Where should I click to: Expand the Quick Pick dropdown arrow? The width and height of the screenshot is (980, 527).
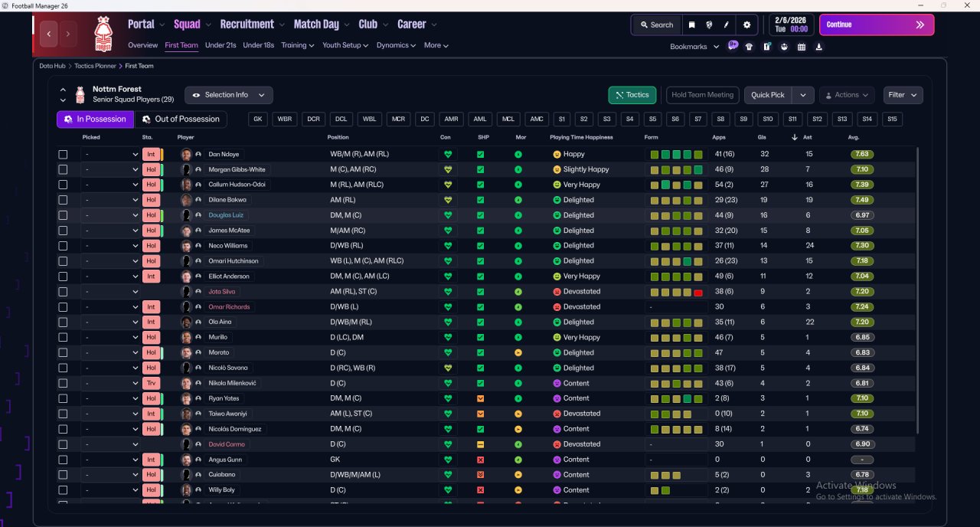(x=802, y=95)
